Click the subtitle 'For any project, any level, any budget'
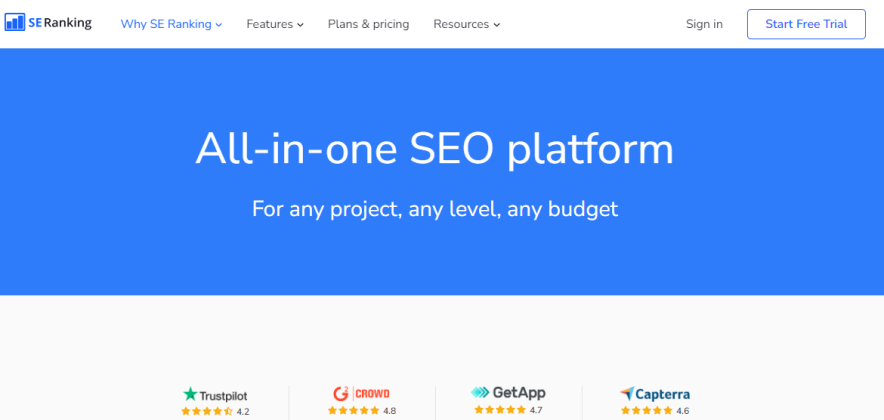The width and height of the screenshot is (884, 420). tap(435, 209)
